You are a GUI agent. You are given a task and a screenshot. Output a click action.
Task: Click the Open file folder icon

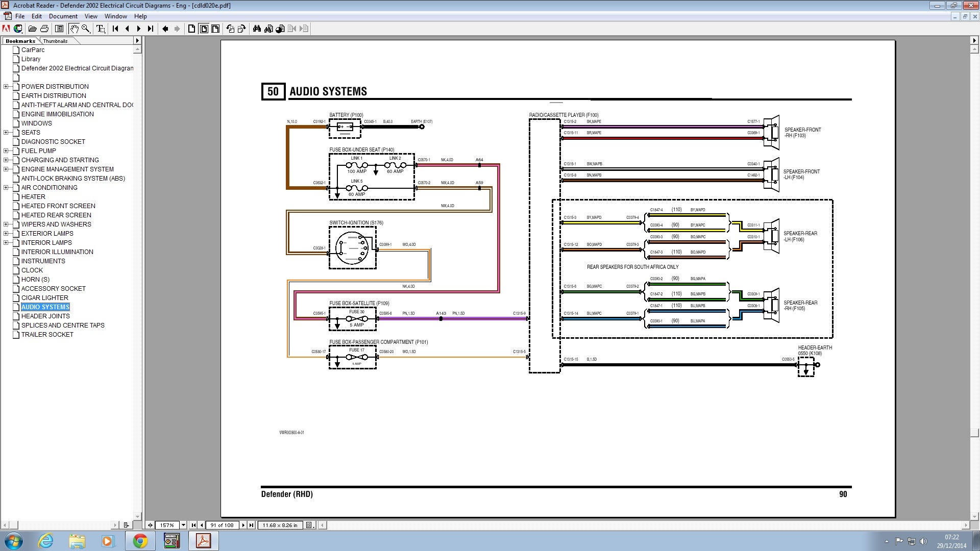32,29
